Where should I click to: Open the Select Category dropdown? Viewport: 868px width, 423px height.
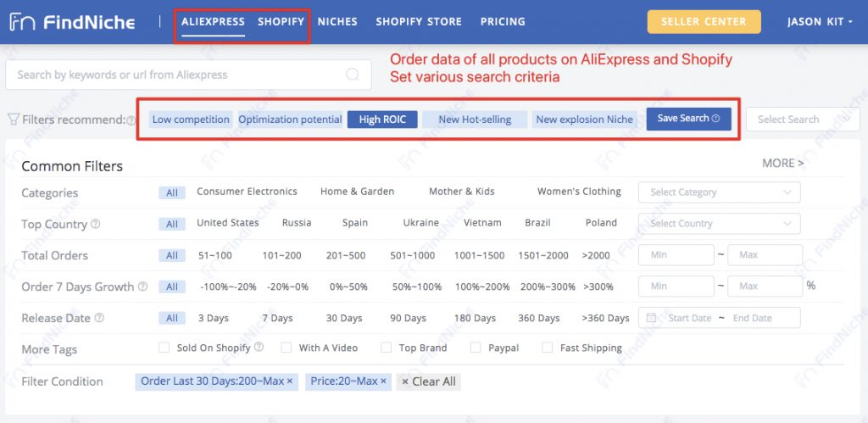point(719,192)
